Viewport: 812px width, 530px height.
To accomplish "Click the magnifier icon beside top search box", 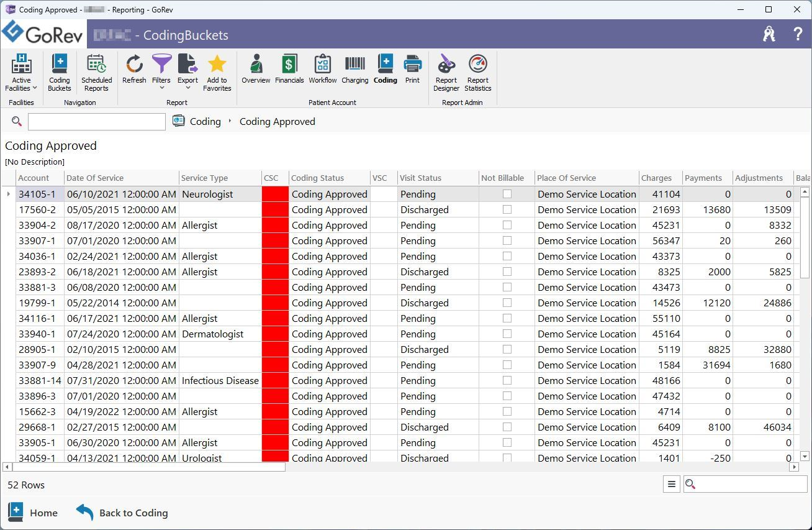I will tap(17, 121).
